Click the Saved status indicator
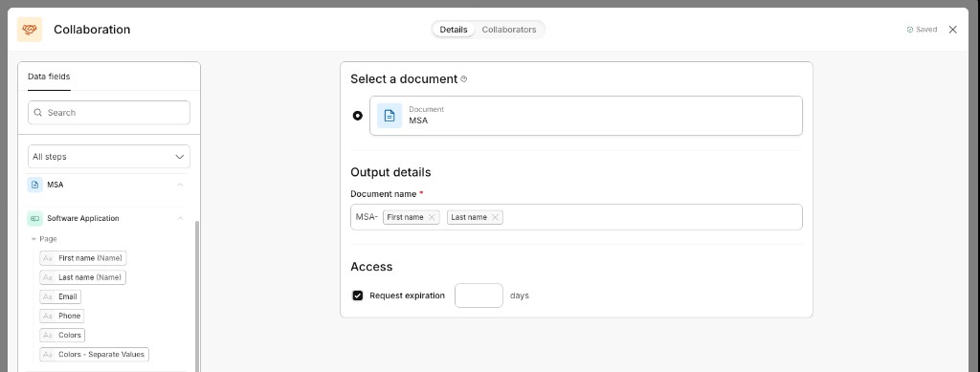 (922, 30)
